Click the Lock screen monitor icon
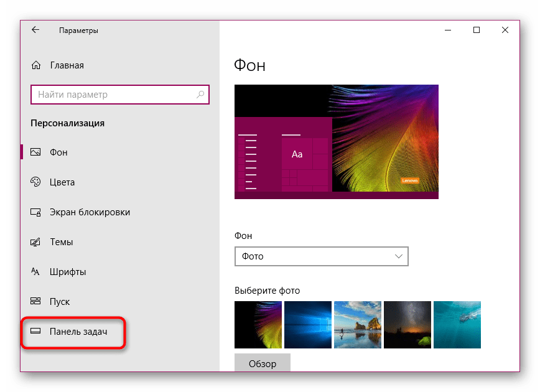Screen dimensions: 540x392 click(35, 212)
